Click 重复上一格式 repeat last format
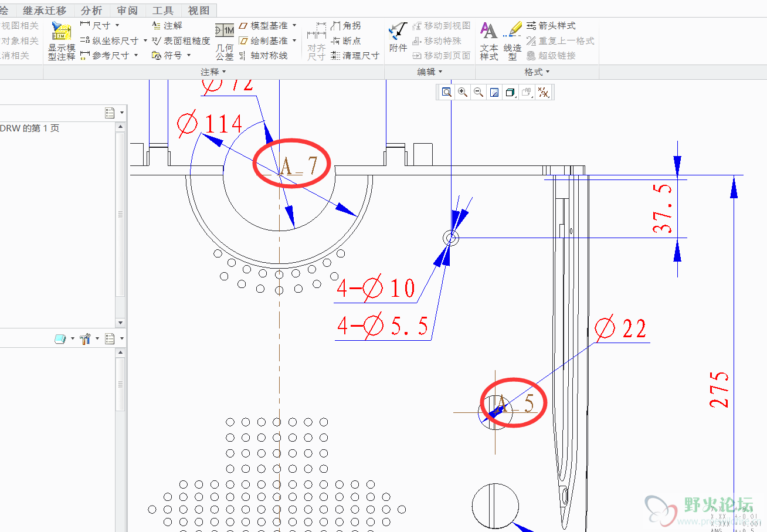The width and height of the screenshot is (767, 532). [560, 40]
